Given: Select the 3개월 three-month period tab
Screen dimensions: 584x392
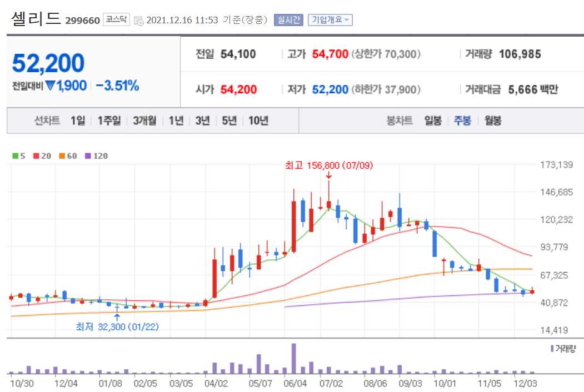Looking at the screenshot, I should point(144,120).
